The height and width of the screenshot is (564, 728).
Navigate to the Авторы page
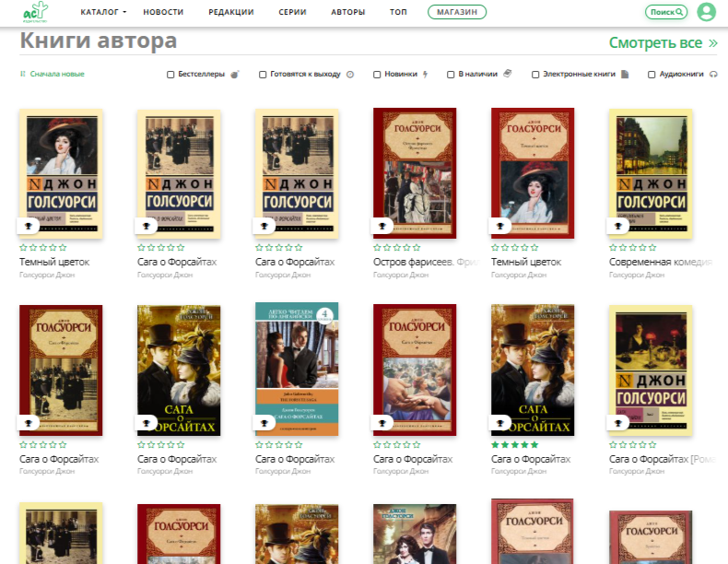(x=347, y=12)
